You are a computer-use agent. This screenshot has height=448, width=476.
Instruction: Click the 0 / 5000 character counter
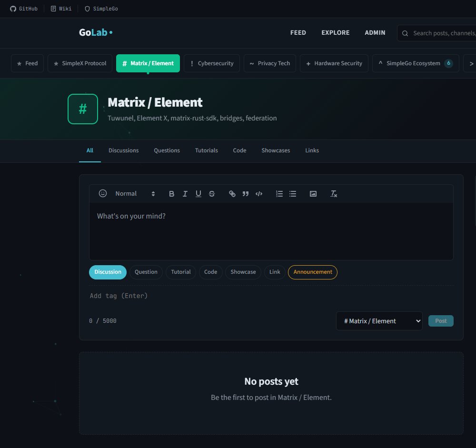103,321
